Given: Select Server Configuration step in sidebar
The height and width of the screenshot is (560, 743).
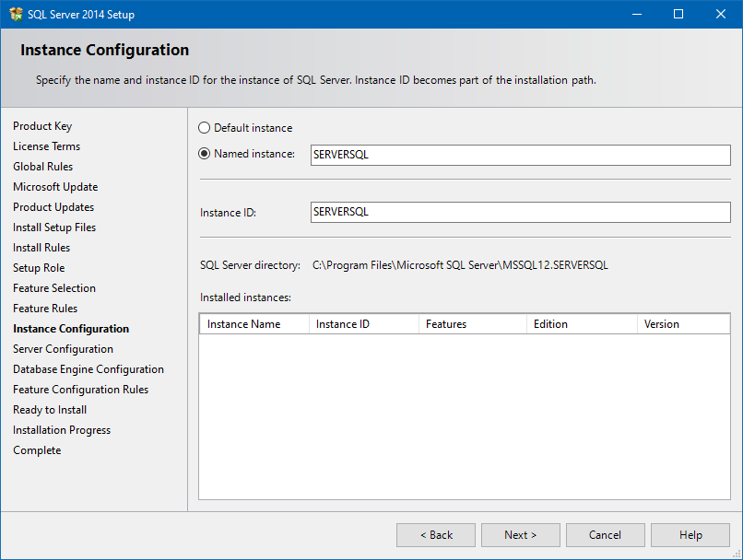Looking at the screenshot, I should (63, 349).
